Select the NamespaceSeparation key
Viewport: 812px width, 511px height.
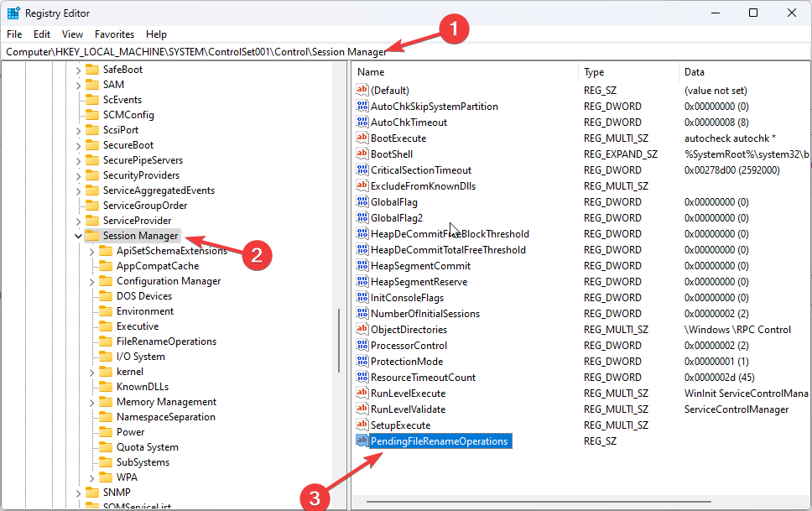166,417
